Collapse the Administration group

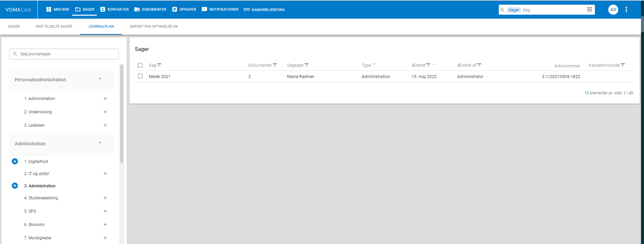click(x=100, y=143)
